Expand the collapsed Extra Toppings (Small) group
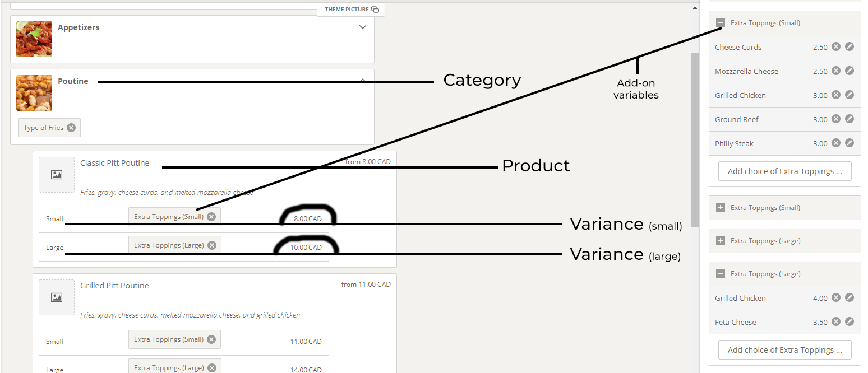The image size is (868, 373). click(721, 208)
